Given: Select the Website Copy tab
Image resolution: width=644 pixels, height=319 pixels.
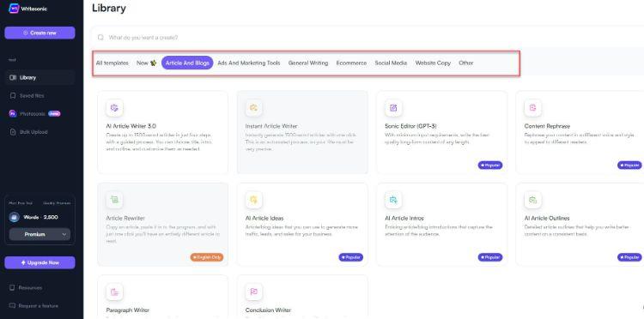Looking at the screenshot, I should click(x=433, y=63).
